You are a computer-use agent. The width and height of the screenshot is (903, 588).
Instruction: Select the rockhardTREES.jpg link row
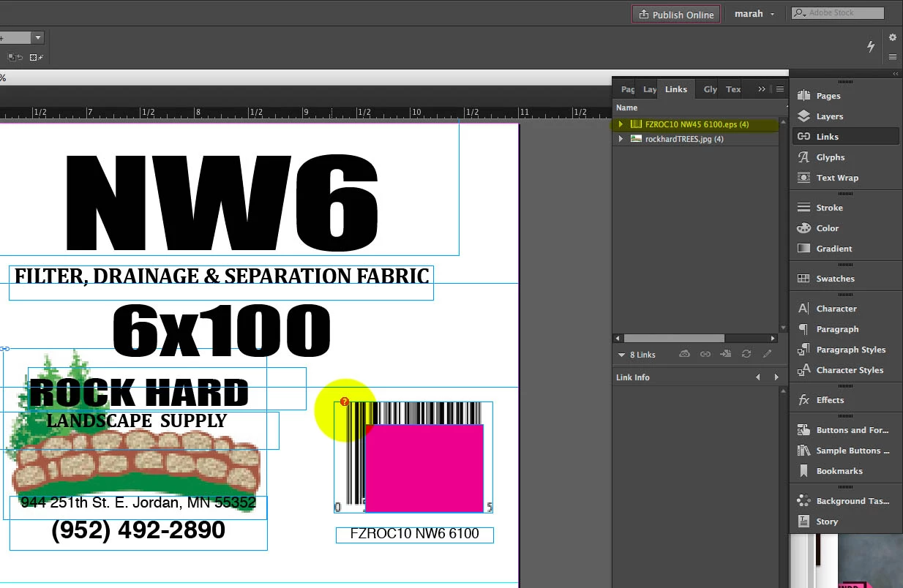pyautogui.click(x=695, y=139)
